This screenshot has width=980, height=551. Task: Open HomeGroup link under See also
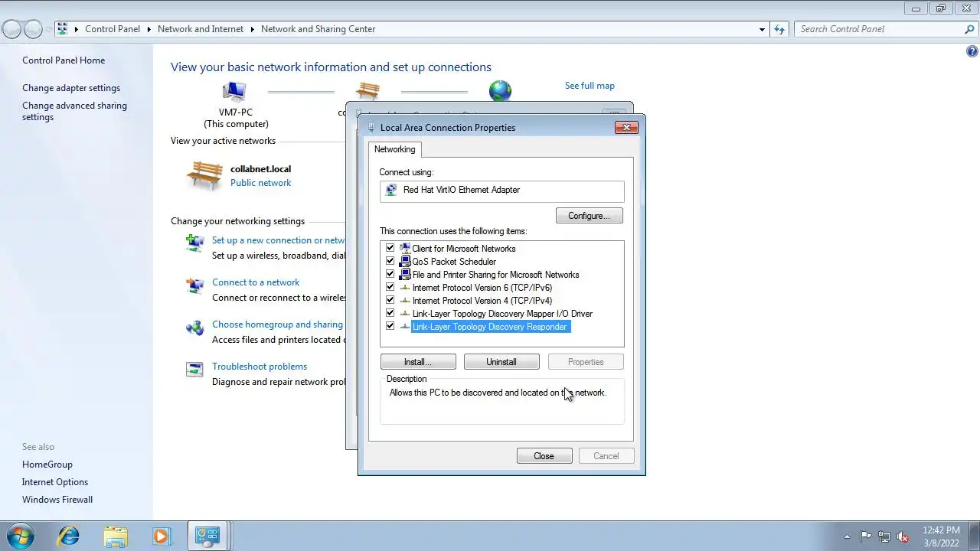pyautogui.click(x=47, y=465)
